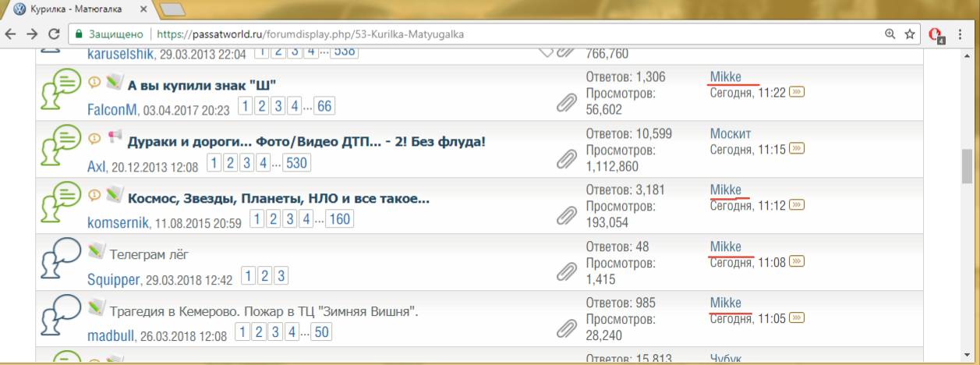This screenshot has height=365, width=980.
Task: Go to last post in Телеграм лёг
Action: pos(797,262)
